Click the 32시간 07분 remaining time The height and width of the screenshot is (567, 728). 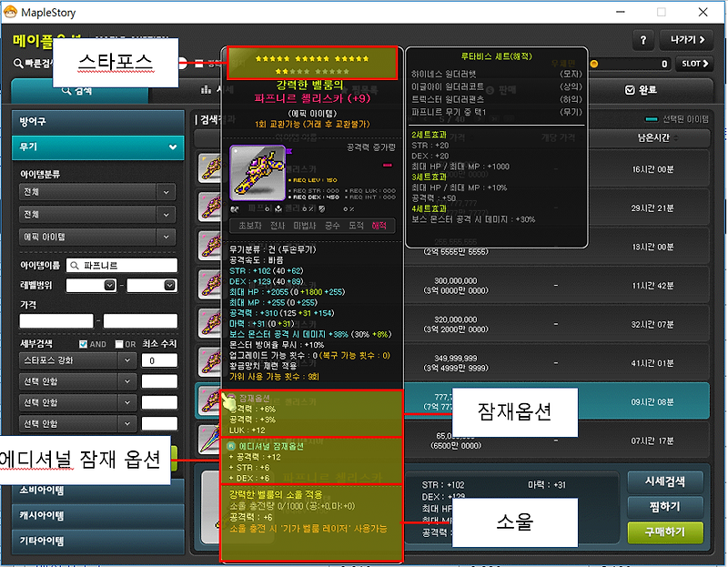(652, 324)
